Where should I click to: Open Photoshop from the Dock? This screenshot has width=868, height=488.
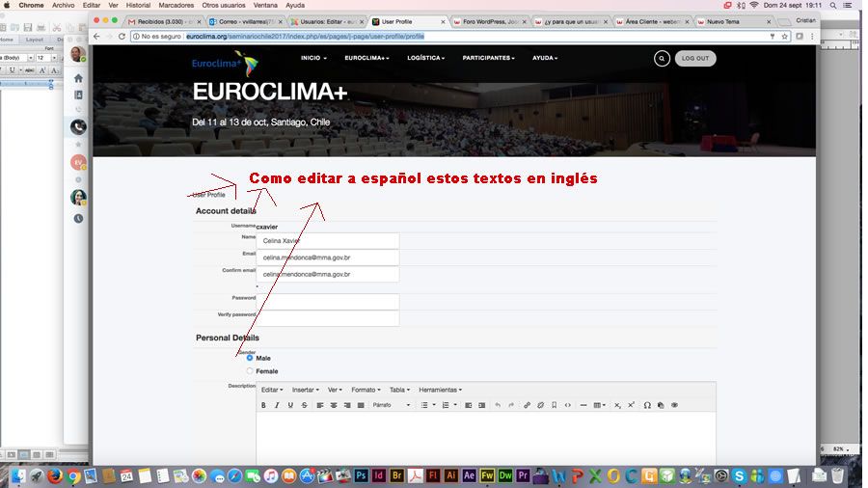click(x=361, y=475)
